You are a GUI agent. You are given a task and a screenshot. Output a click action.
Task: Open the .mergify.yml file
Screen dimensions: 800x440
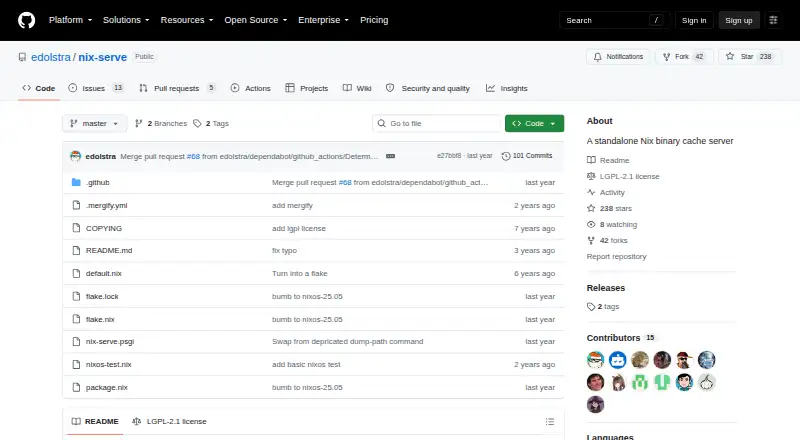point(107,205)
